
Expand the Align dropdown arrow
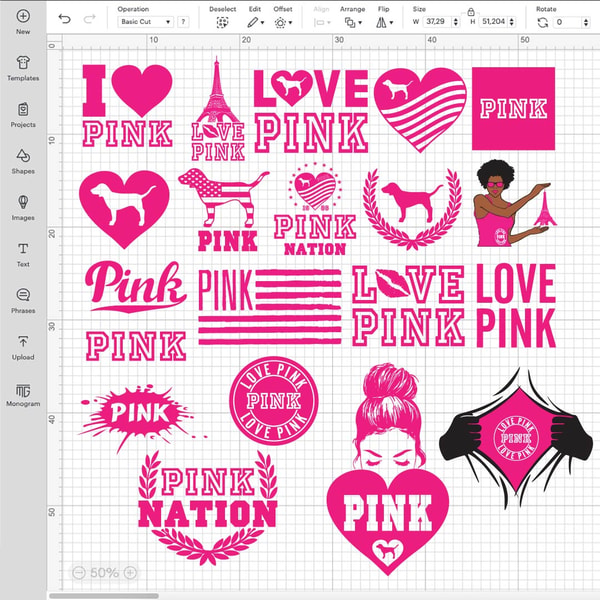click(329, 23)
